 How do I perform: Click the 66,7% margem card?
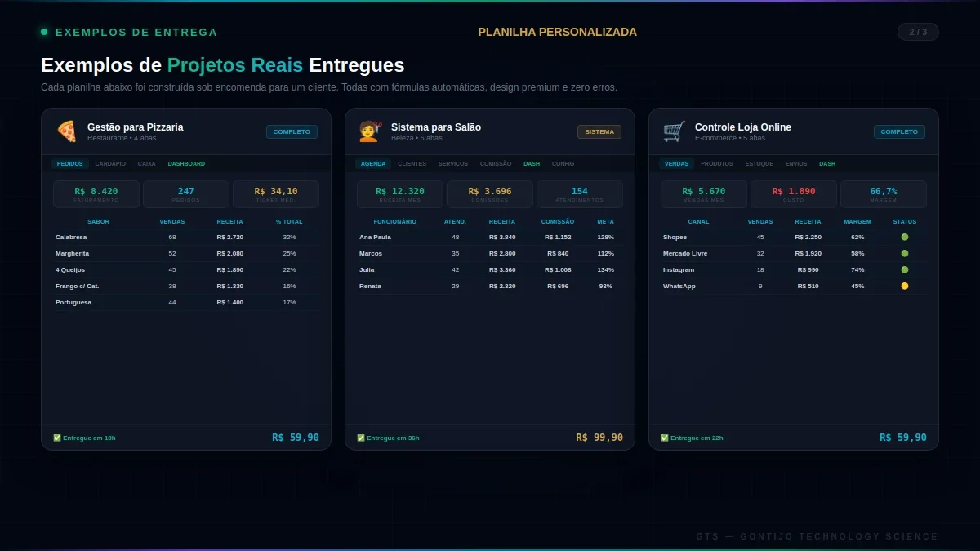tap(884, 194)
